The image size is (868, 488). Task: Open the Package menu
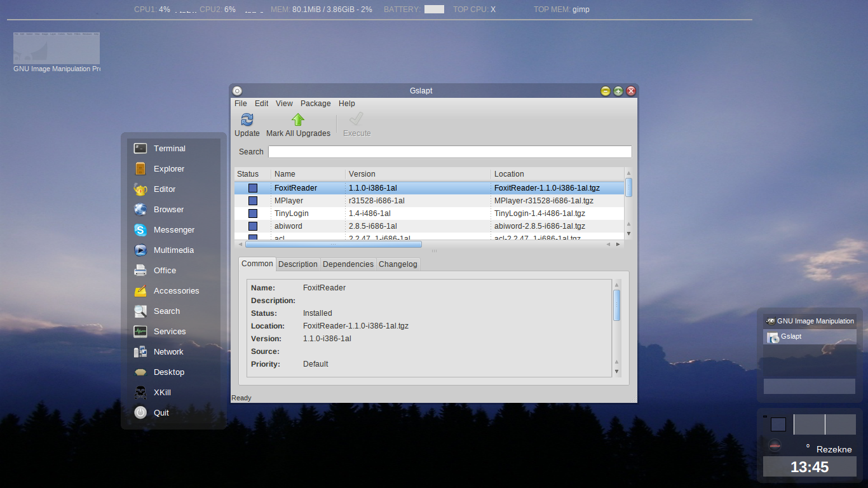point(316,104)
